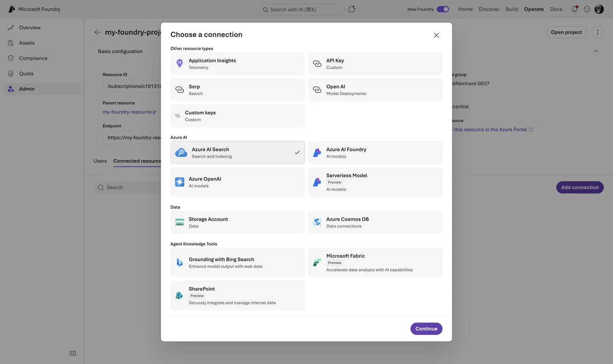The image size is (613, 364).
Task: Select Application Insights Telemetry option
Action: pyautogui.click(x=238, y=64)
